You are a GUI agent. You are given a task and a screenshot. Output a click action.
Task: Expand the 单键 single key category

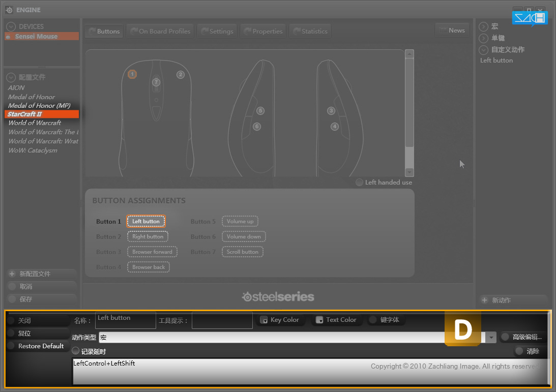(483, 38)
